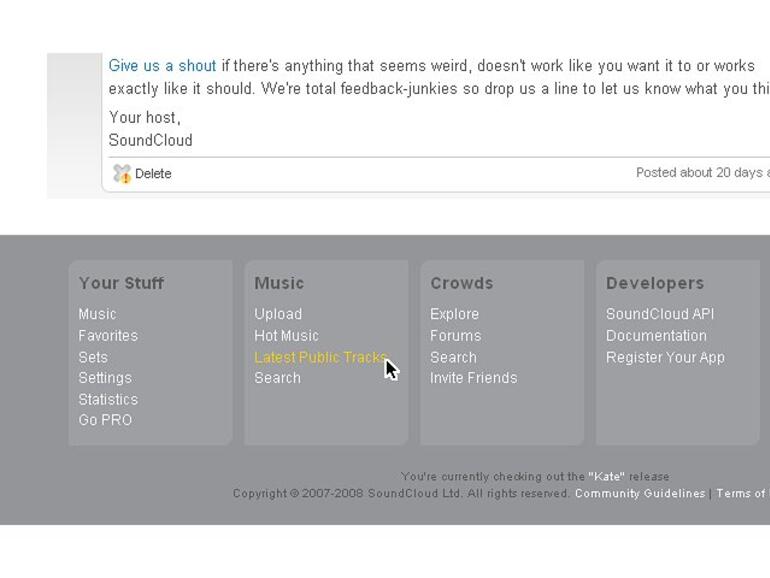This screenshot has width=770, height=578.
Task: Click the Invite Friends link
Action: 473,378
